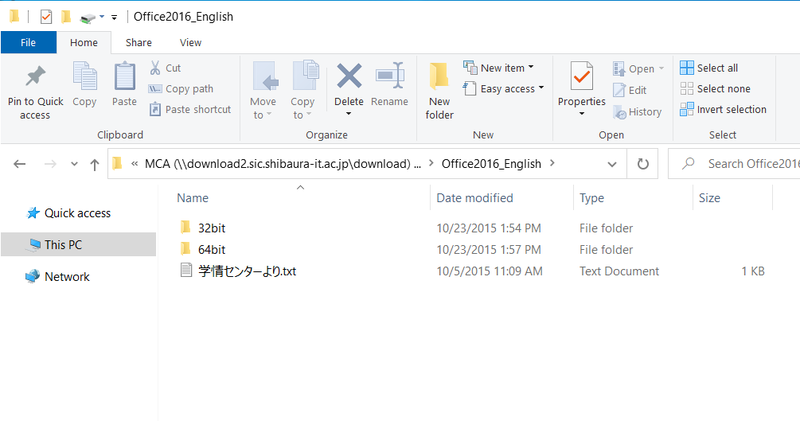View file History
Viewport: 800px width, 421px height.
638,112
